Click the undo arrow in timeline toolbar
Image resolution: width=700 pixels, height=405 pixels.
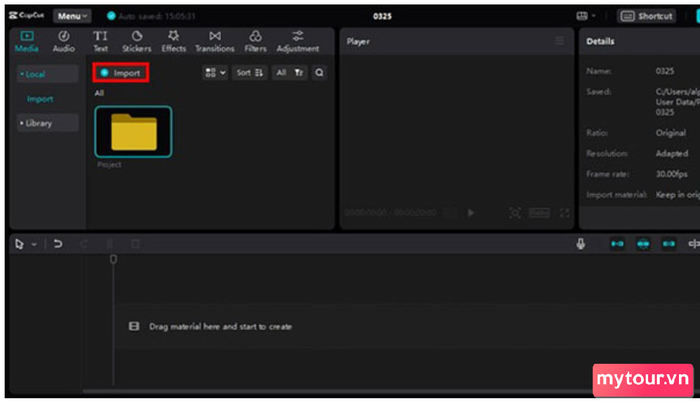[58, 244]
